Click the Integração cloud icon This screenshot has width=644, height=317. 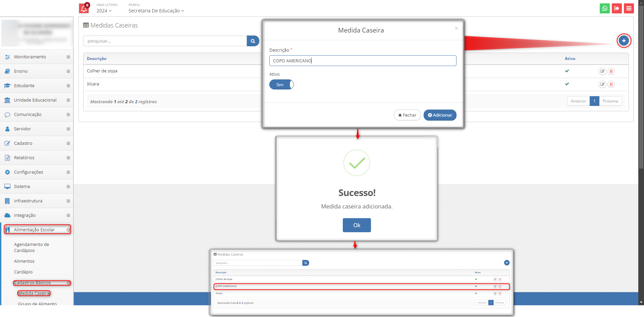pyautogui.click(x=7, y=215)
